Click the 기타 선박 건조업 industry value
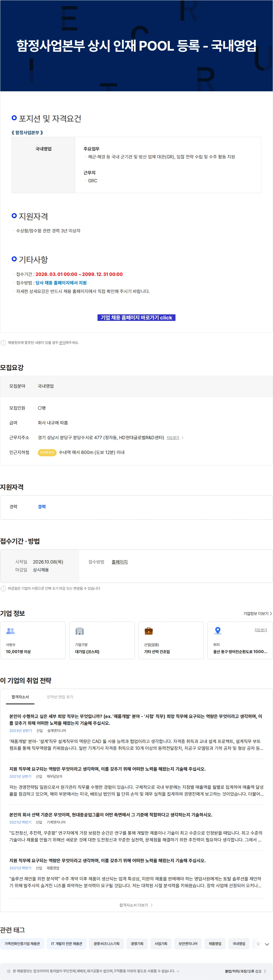 point(157,651)
